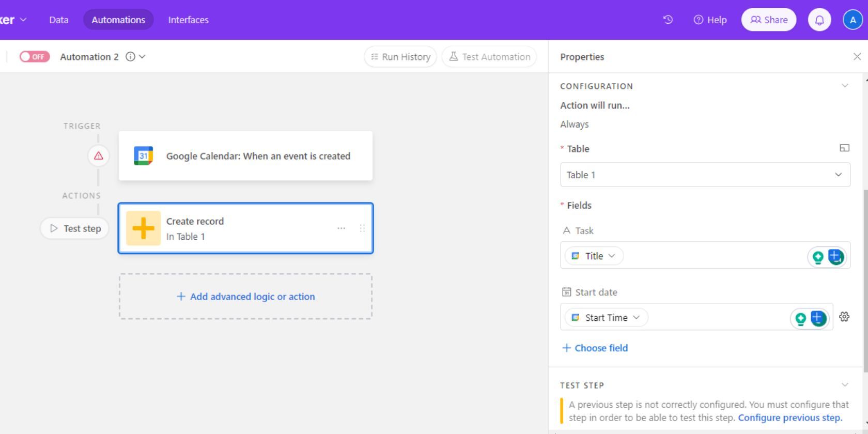Follow the Configure previous step link
The width and height of the screenshot is (868, 434).
click(x=789, y=417)
